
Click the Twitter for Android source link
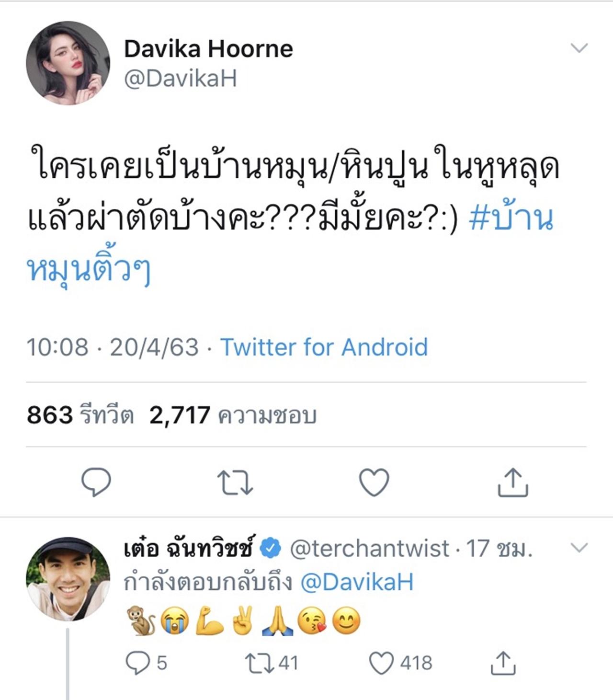coord(324,347)
